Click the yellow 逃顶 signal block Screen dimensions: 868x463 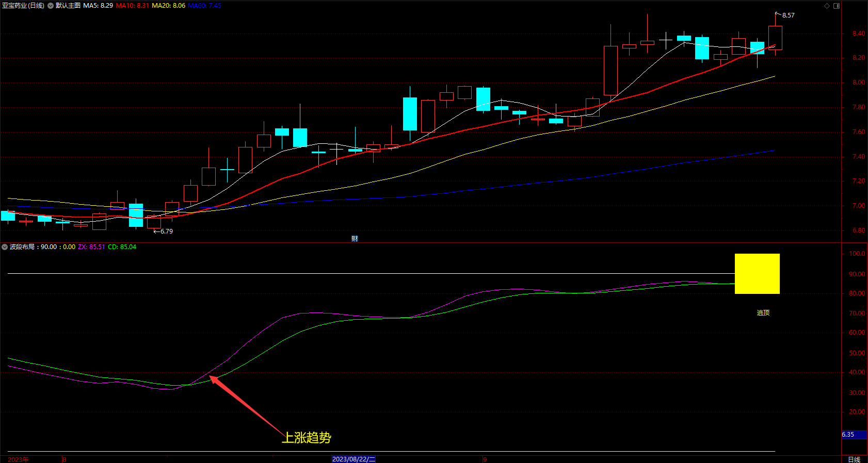pyautogui.click(x=757, y=274)
